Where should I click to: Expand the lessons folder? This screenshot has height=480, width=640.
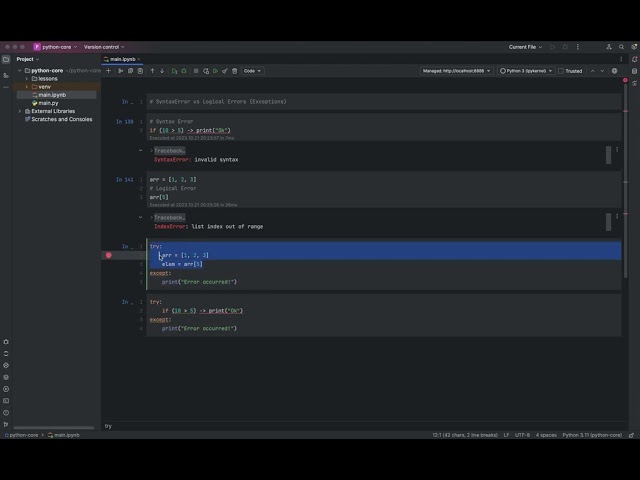point(27,79)
